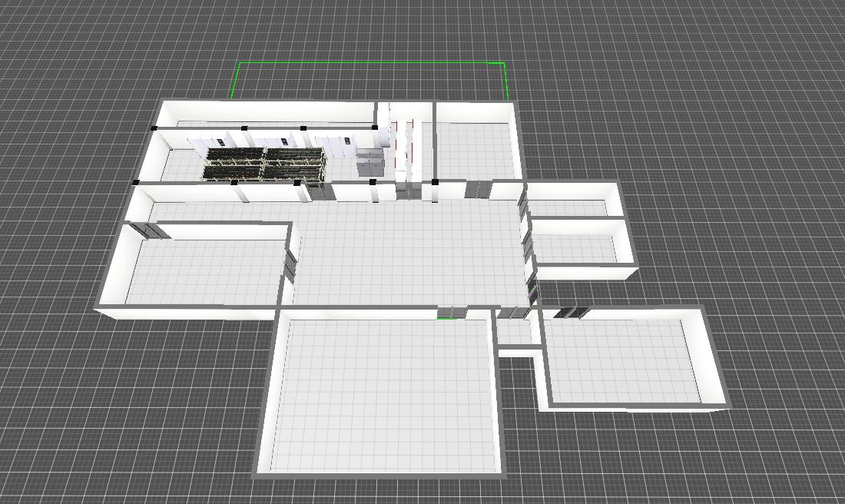
Task: Select the door on the left room's right wall
Action: click(x=290, y=260)
